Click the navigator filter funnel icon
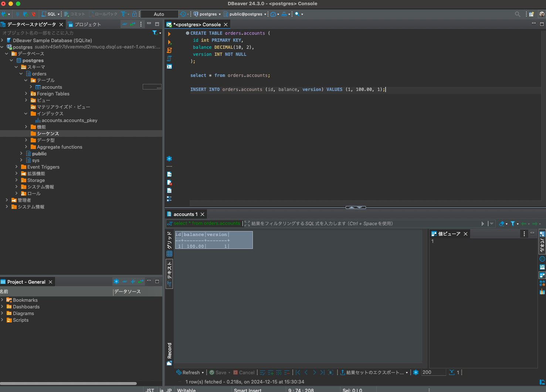This screenshot has height=392, width=546. [x=155, y=33]
